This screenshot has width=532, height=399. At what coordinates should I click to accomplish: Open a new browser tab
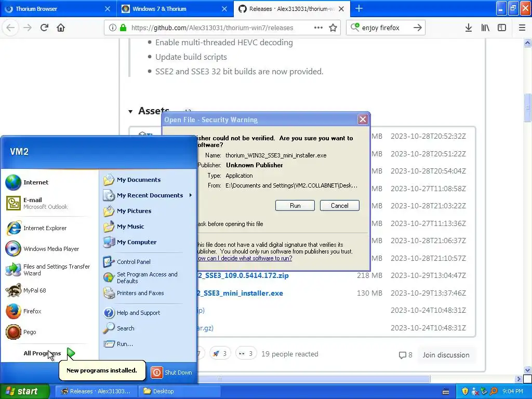click(359, 8)
